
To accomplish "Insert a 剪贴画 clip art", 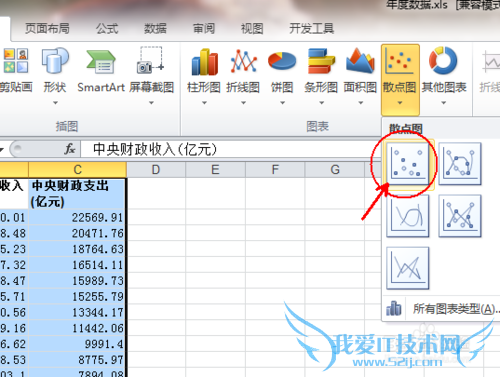I will (16, 70).
